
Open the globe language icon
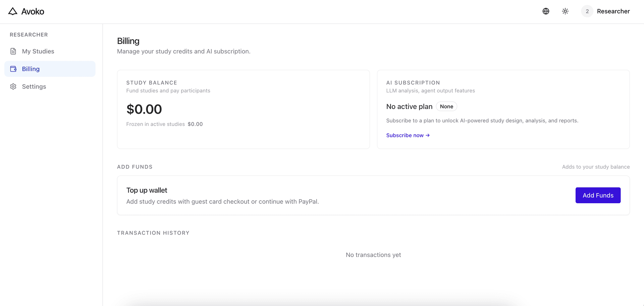546,11
